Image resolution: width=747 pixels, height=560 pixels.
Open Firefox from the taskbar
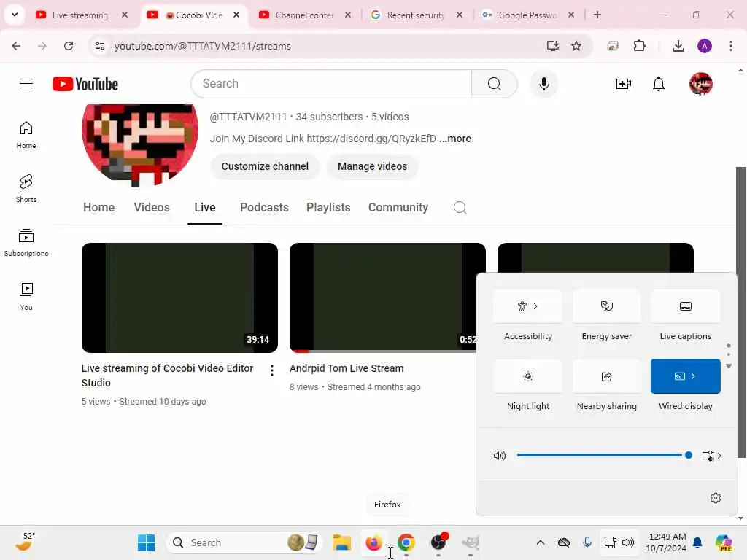[x=373, y=542]
